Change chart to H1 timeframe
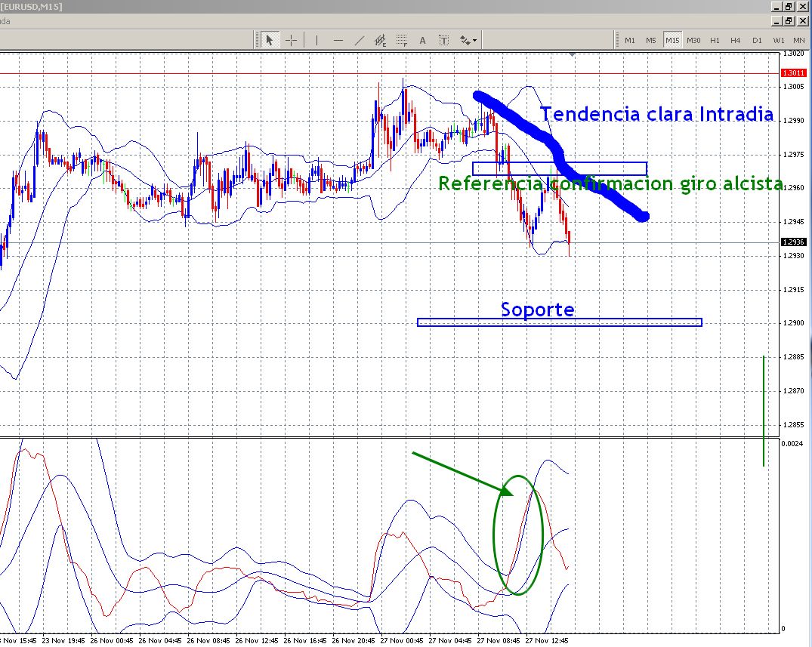This screenshot has height=647, width=812. click(715, 40)
